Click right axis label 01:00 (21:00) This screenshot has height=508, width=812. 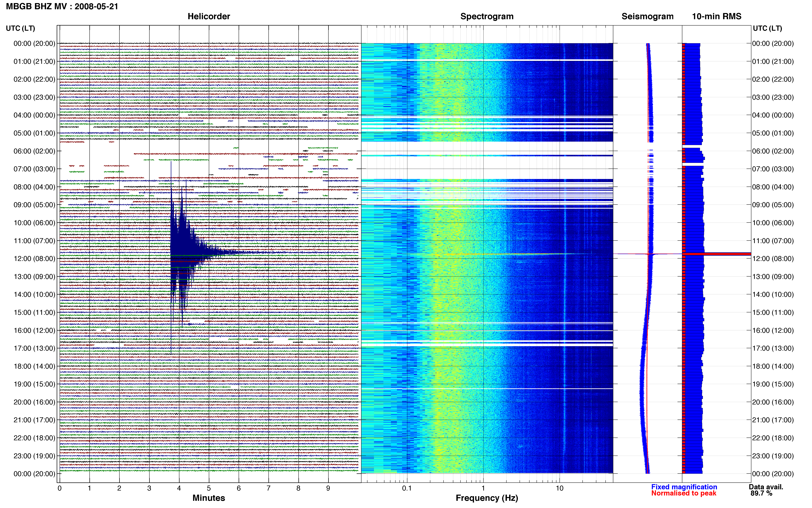click(773, 62)
